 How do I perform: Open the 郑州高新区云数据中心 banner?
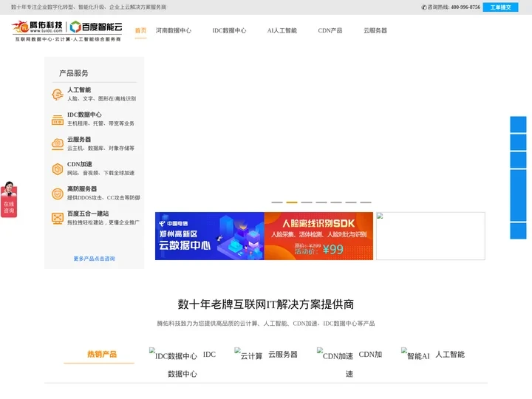[x=210, y=236]
